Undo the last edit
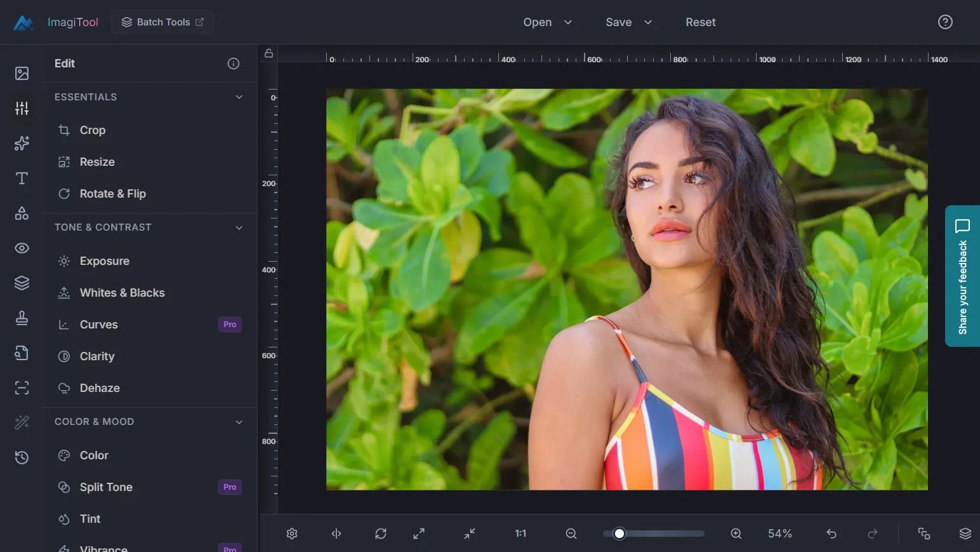Viewport: 980px width, 552px height. (x=831, y=534)
